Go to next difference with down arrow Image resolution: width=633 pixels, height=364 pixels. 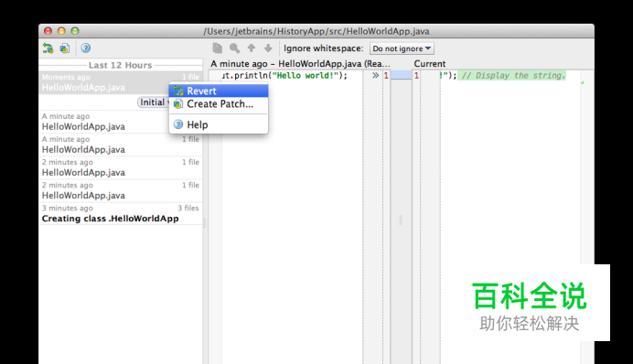[268, 48]
